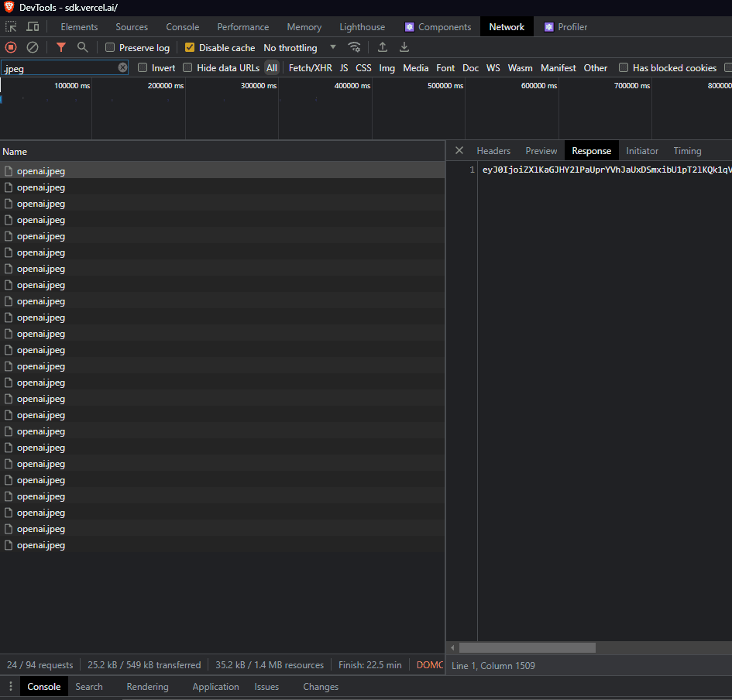The image size is (732, 700).
Task: Open the console drawer three-dot menu
Action: click(10, 687)
